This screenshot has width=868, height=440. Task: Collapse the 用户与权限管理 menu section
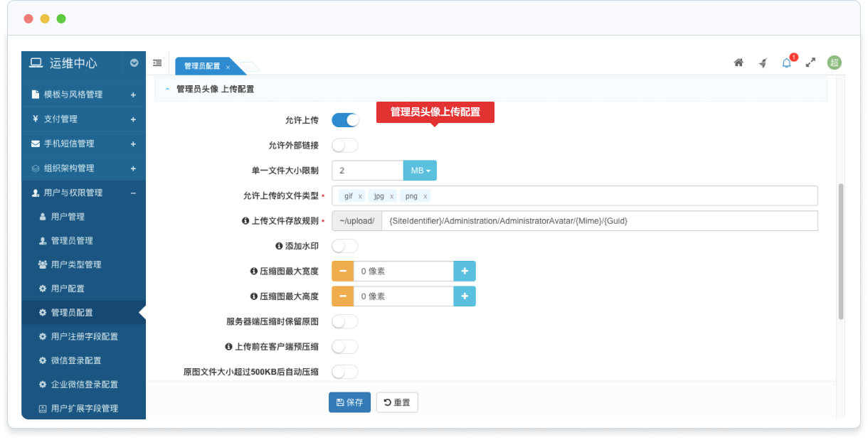point(133,193)
